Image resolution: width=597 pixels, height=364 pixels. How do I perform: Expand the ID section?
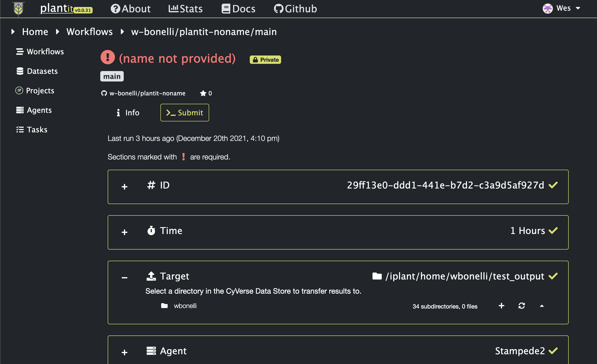point(124,187)
